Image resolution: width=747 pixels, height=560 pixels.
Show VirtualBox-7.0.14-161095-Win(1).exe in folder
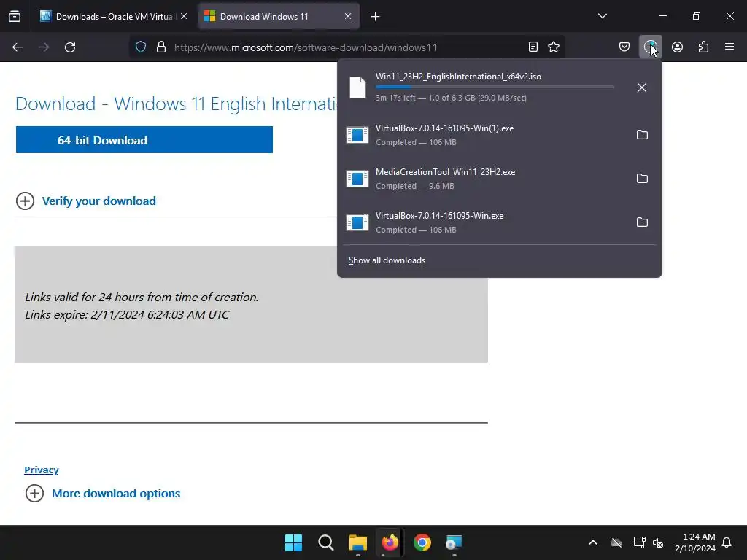pyautogui.click(x=642, y=135)
